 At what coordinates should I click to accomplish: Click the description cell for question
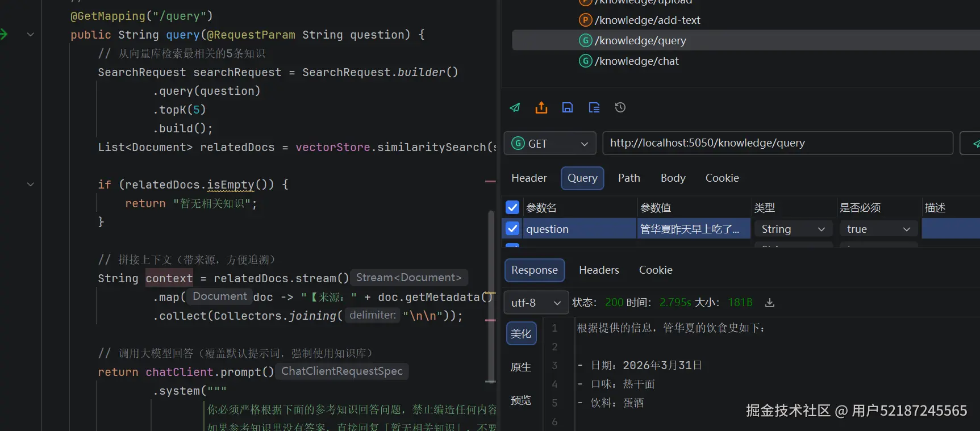click(950, 228)
